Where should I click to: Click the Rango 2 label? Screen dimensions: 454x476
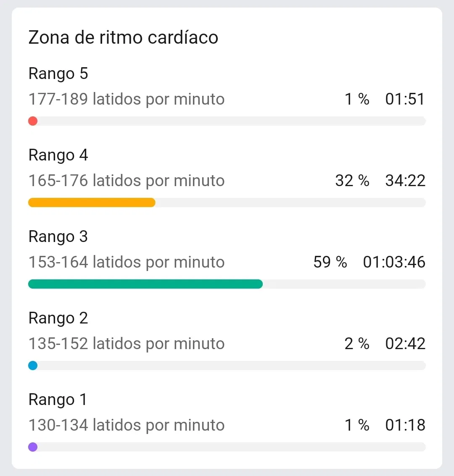(58, 318)
